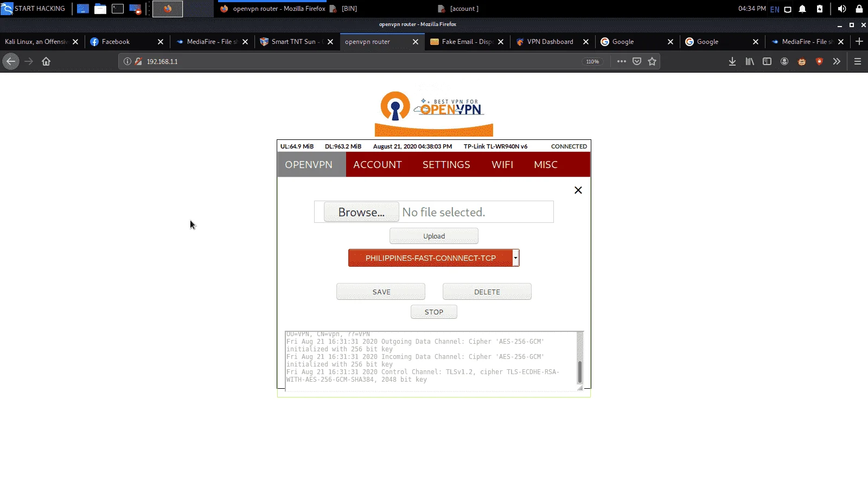Switch to the Smart TNT Sun tab
868x488 pixels.
(x=297, y=42)
